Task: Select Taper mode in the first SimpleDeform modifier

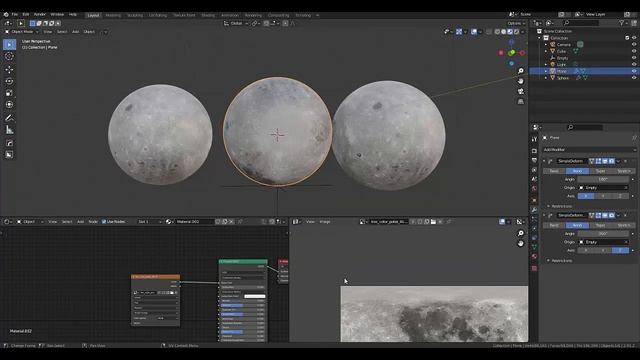Action: pyautogui.click(x=600, y=171)
